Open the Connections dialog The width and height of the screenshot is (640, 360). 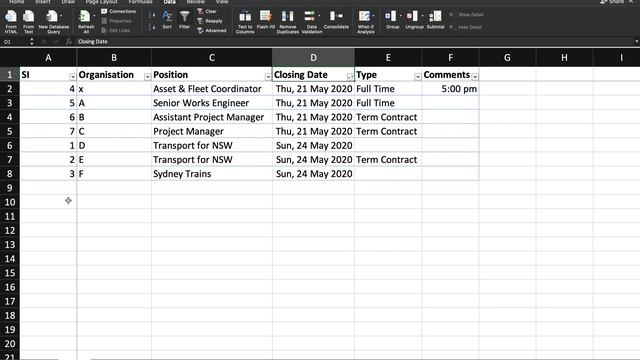118,11
